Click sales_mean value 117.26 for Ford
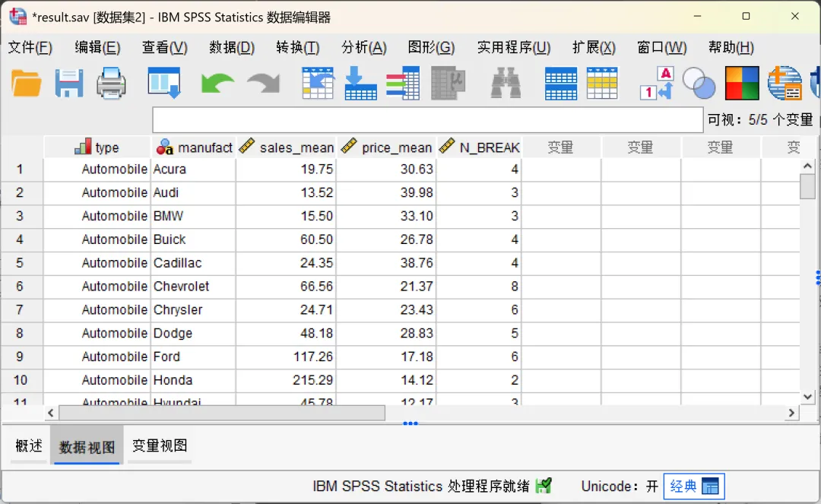821x504 pixels. coord(286,357)
